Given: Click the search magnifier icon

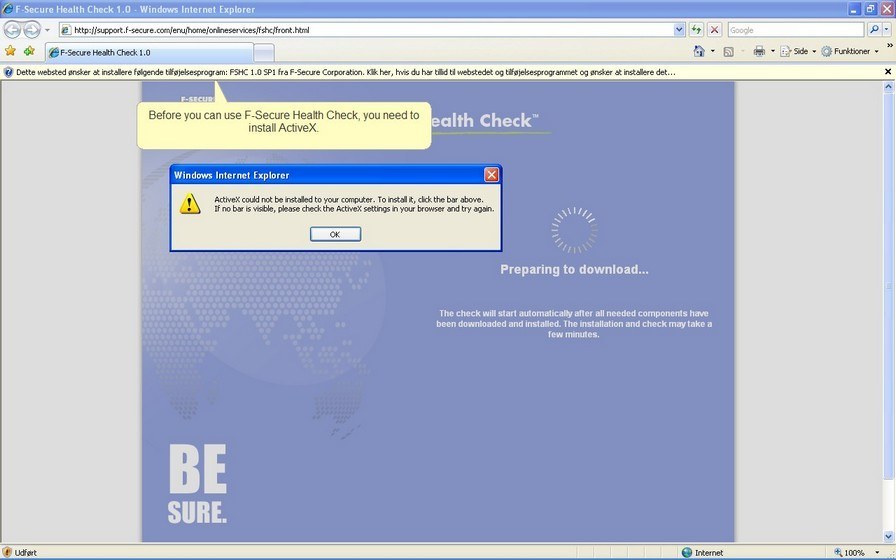Looking at the screenshot, I should 874,30.
